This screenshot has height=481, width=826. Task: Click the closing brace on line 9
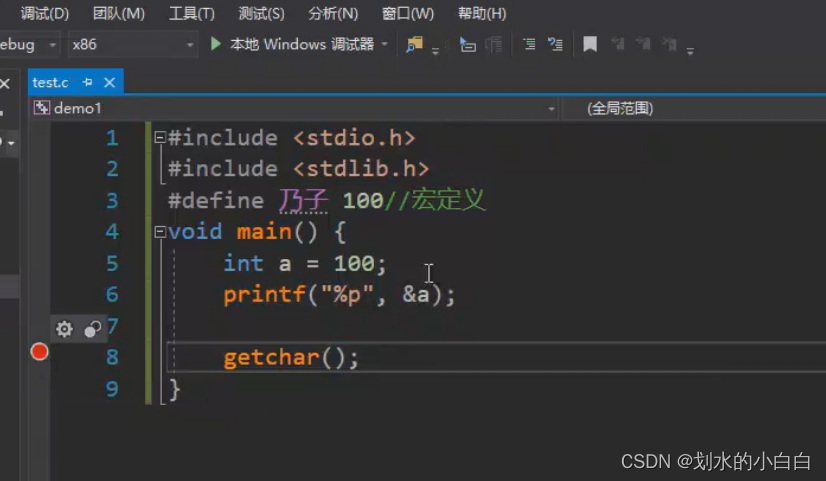(x=174, y=390)
